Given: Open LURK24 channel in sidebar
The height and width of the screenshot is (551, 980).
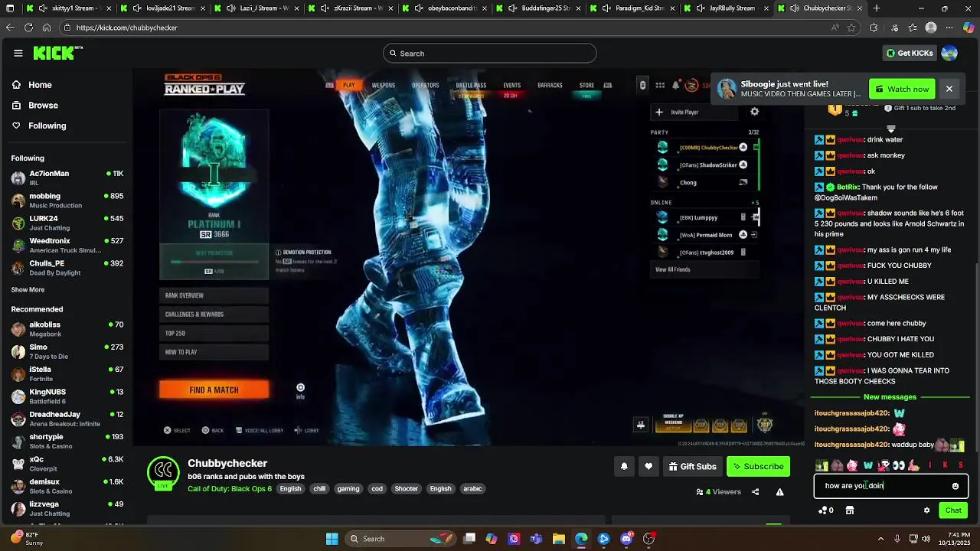Looking at the screenshot, I should pos(67,223).
